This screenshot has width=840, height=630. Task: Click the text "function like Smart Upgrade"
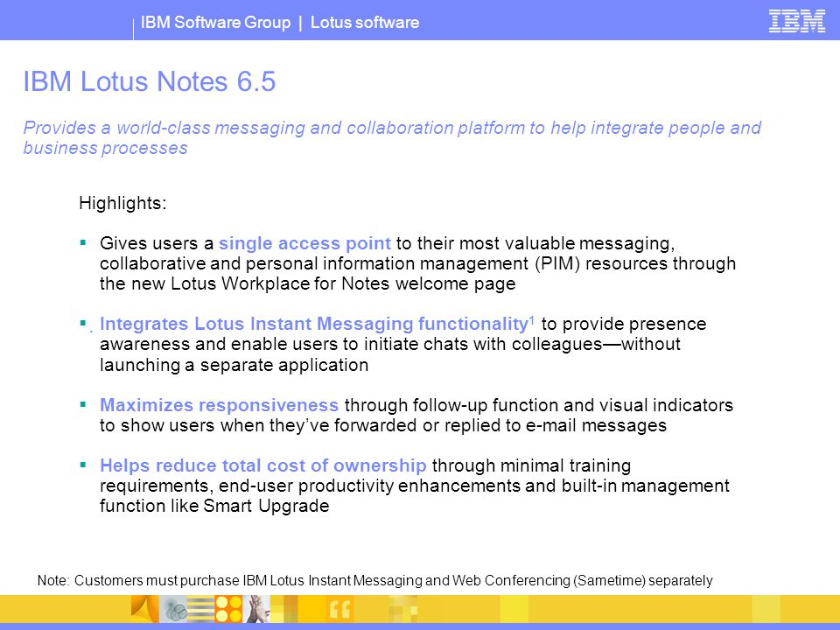click(214, 506)
